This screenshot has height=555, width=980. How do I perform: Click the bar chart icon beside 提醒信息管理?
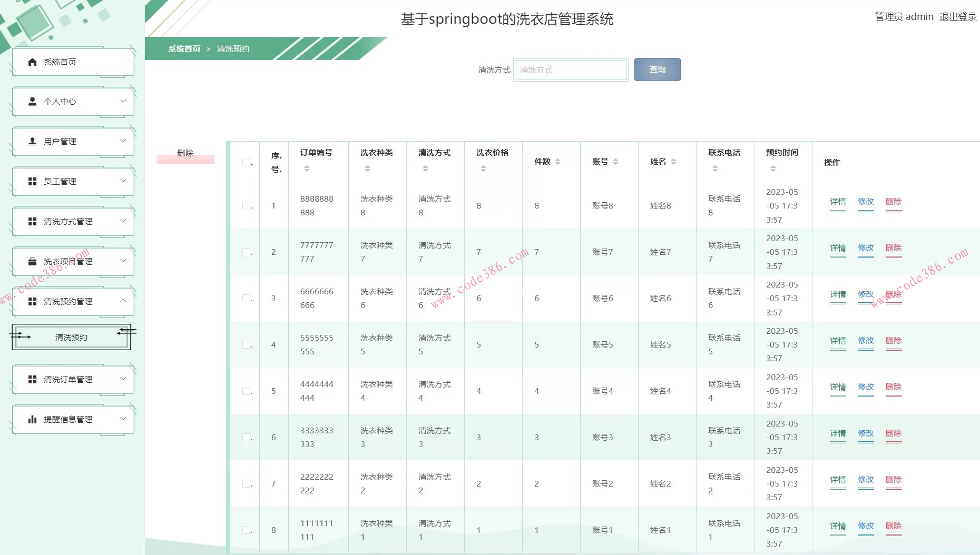[31, 419]
